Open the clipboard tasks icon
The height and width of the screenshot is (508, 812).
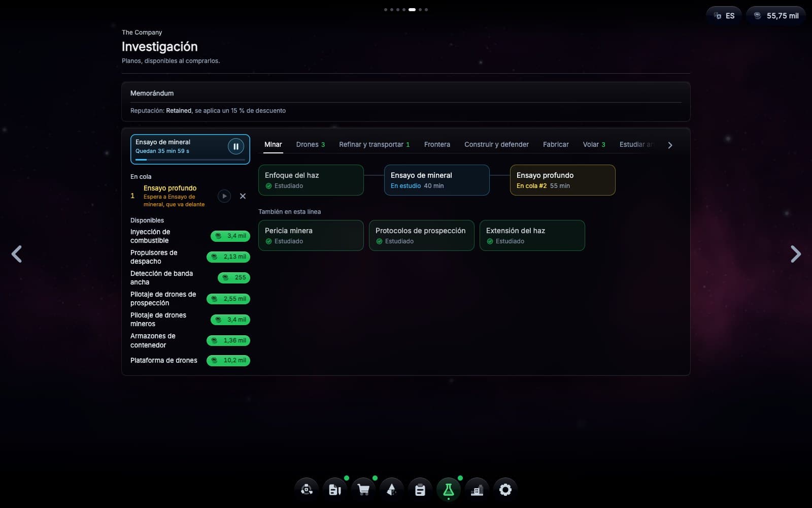(420, 490)
